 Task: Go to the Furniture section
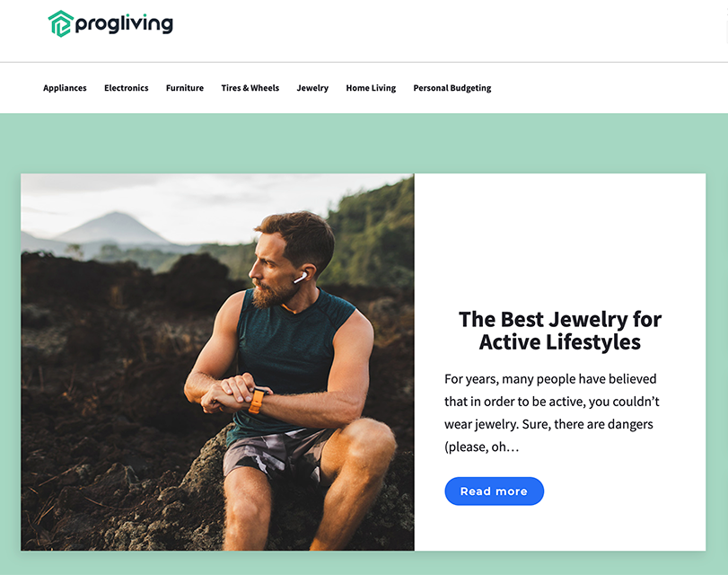tap(185, 88)
